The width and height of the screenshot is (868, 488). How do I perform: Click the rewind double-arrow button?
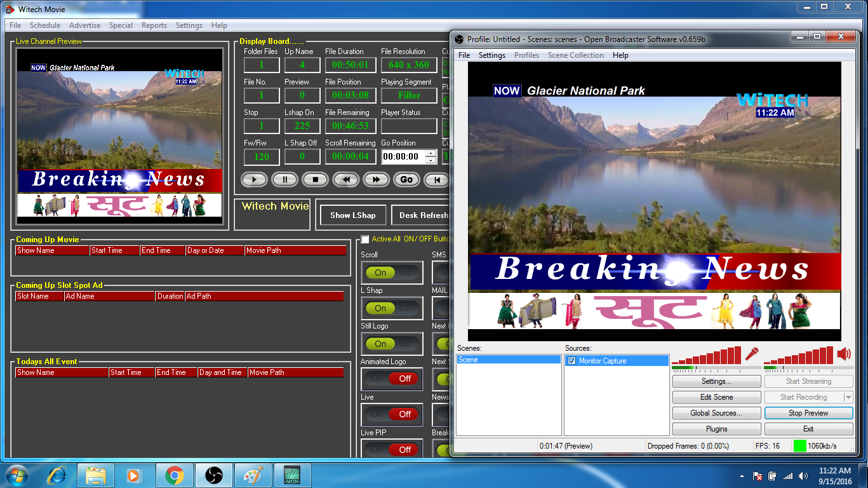345,180
